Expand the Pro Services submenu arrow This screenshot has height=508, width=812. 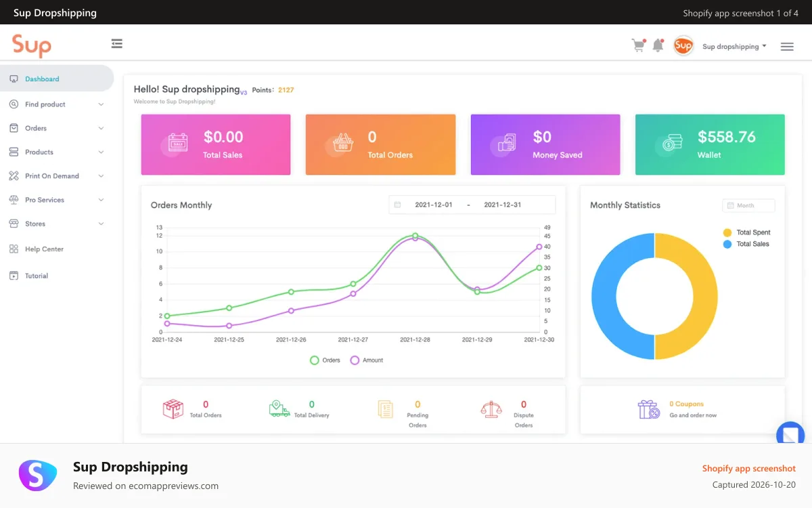[x=101, y=200]
